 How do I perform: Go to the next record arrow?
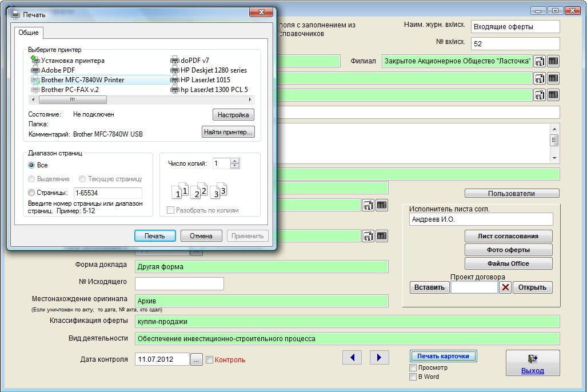(x=380, y=357)
